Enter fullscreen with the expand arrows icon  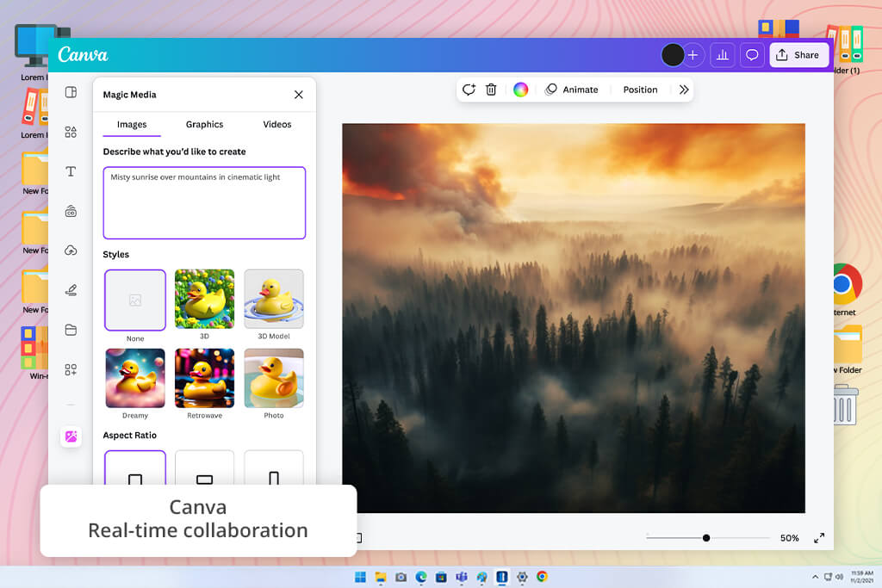819,538
